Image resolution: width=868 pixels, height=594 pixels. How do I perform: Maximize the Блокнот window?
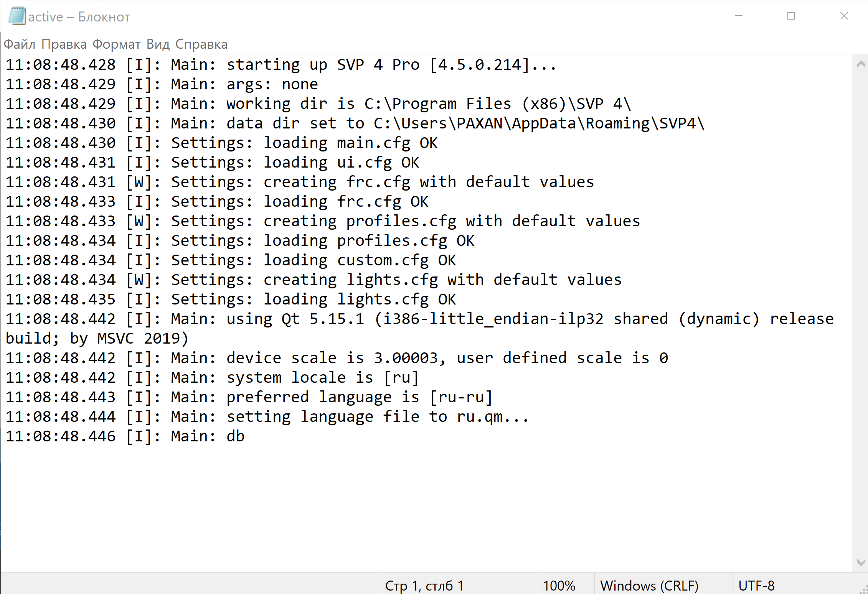click(x=791, y=16)
